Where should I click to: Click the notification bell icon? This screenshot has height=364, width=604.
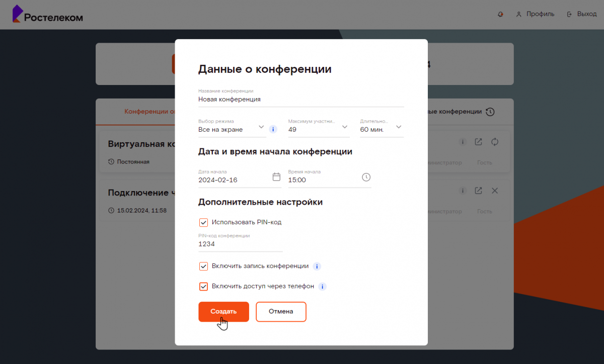coord(500,14)
